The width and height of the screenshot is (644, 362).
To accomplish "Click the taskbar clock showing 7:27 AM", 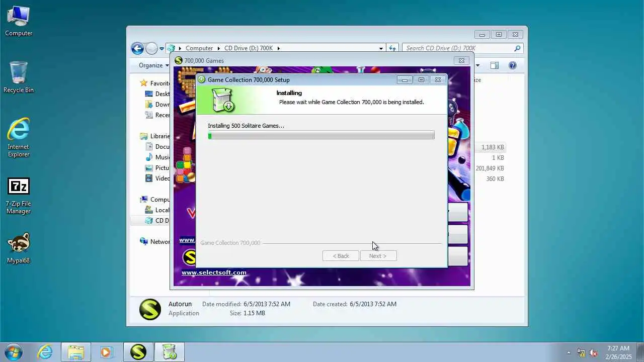I will [618, 352].
